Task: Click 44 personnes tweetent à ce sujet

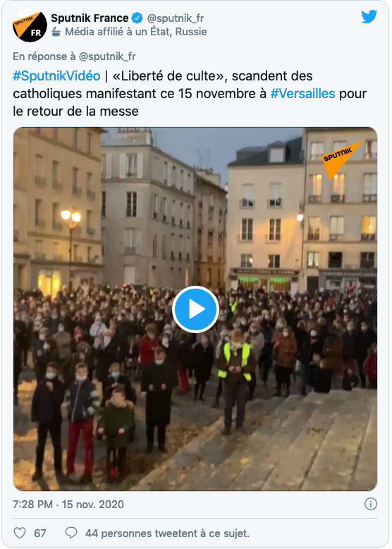Action: pos(168,533)
